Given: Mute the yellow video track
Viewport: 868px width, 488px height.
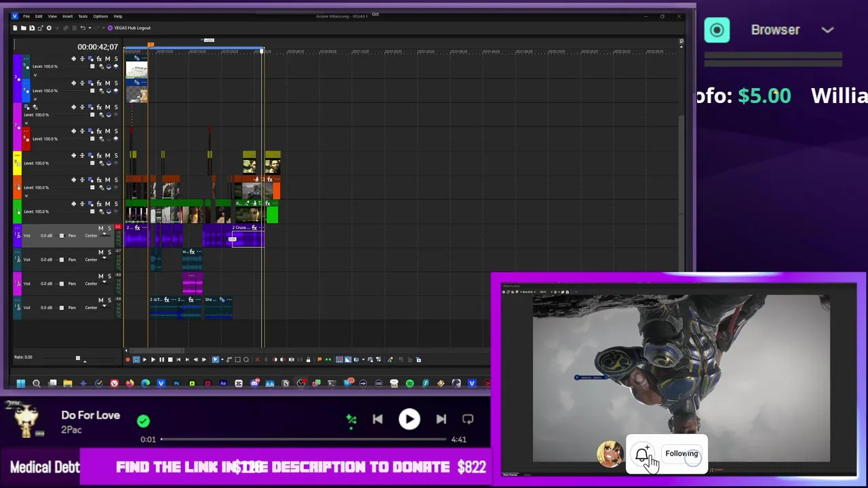Looking at the screenshot, I should [107, 155].
